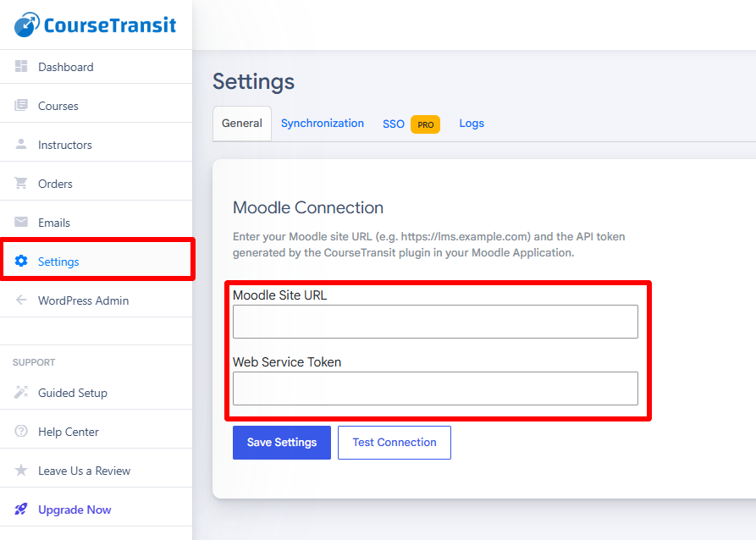The height and width of the screenshot is (540, 756).
Task: Open Guided Setup magic wand icon
Action: tap(21, 392)
